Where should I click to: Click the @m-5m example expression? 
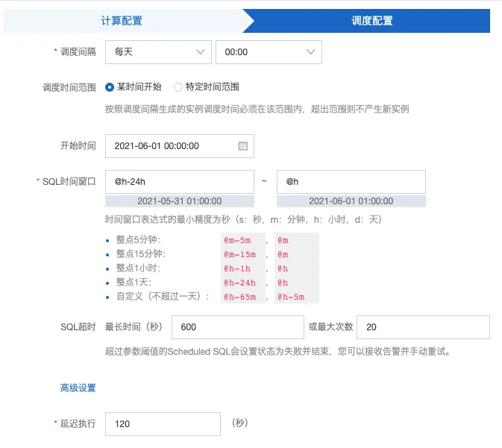click(237, 240)
